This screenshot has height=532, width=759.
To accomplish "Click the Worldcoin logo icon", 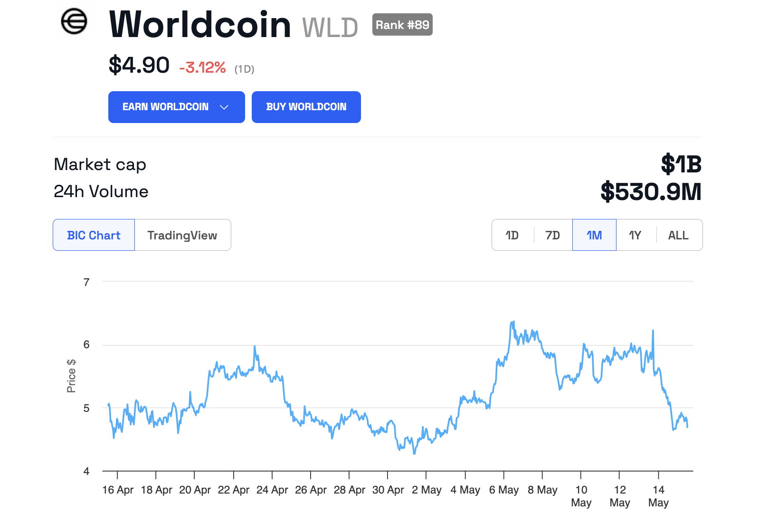I will [74, 22].
